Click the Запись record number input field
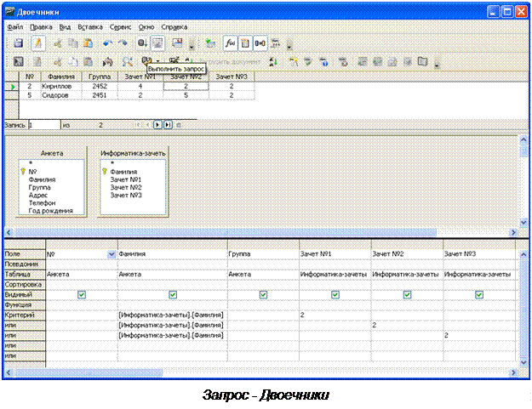 43,124
